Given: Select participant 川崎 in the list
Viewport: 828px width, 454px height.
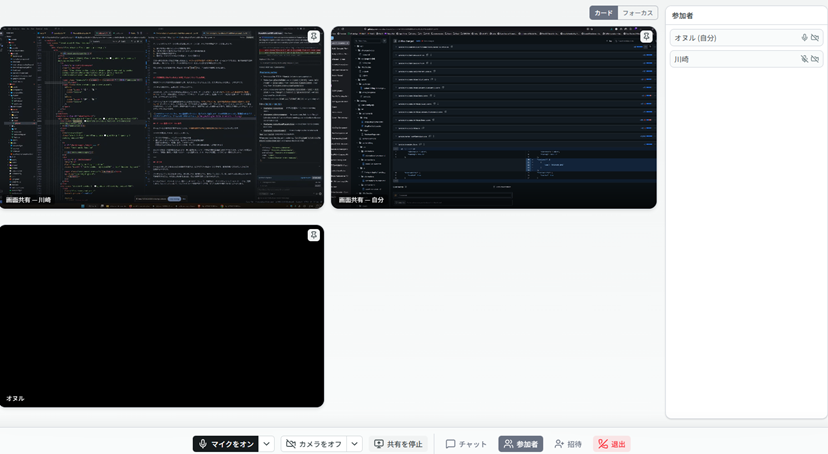Looking at the screenshot, I should click(x=746, y=59).
